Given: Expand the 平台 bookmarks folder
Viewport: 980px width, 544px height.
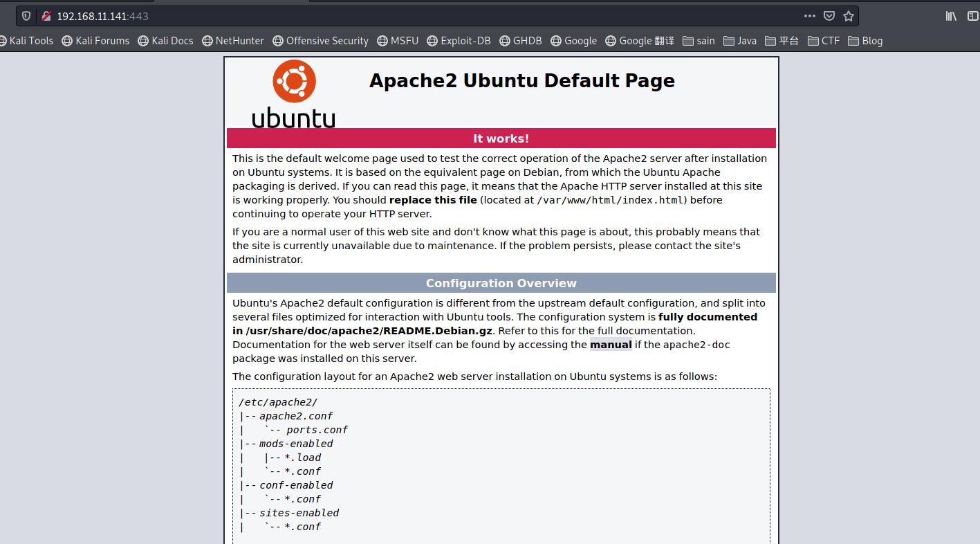Looking at the screenshot, I should (782, 41).
